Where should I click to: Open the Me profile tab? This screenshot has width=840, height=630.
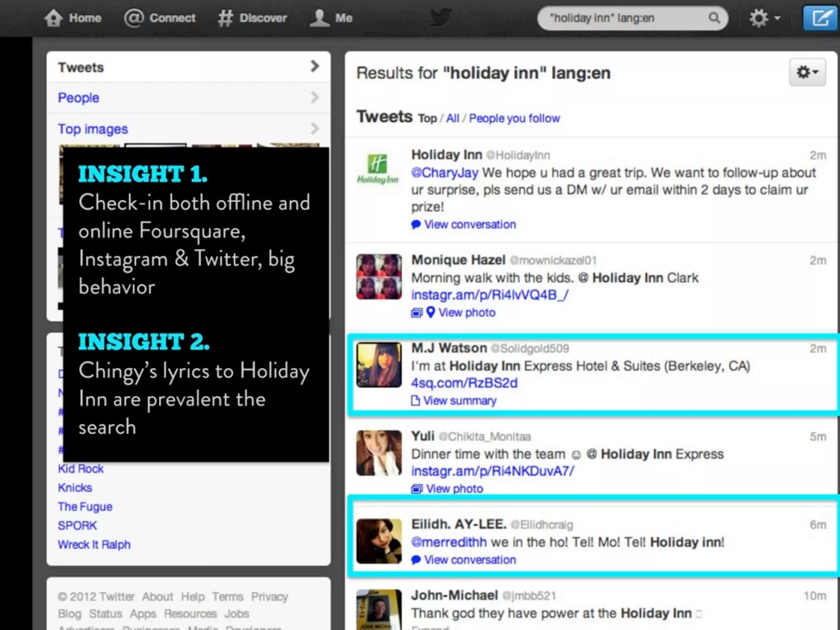point(331,18)
